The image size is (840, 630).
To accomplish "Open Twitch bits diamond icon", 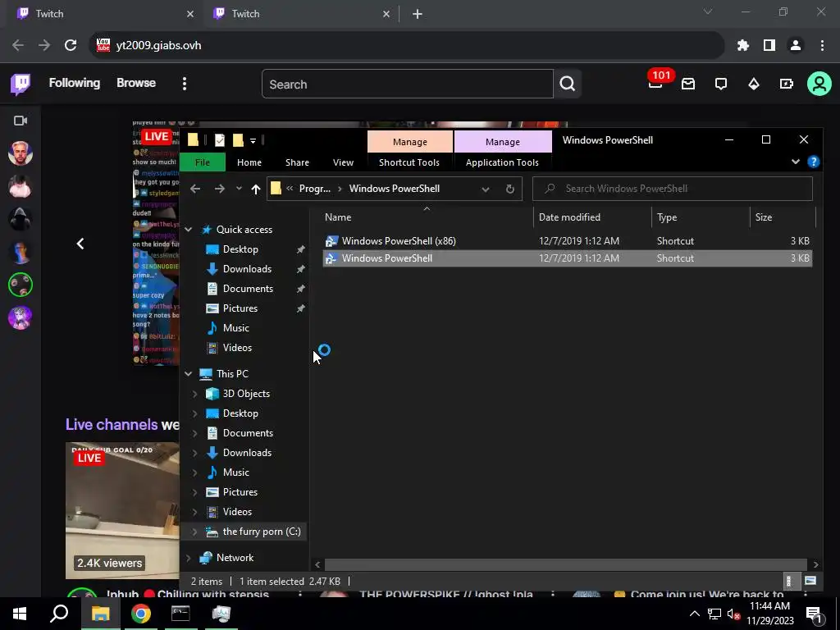I will (754, 84).
